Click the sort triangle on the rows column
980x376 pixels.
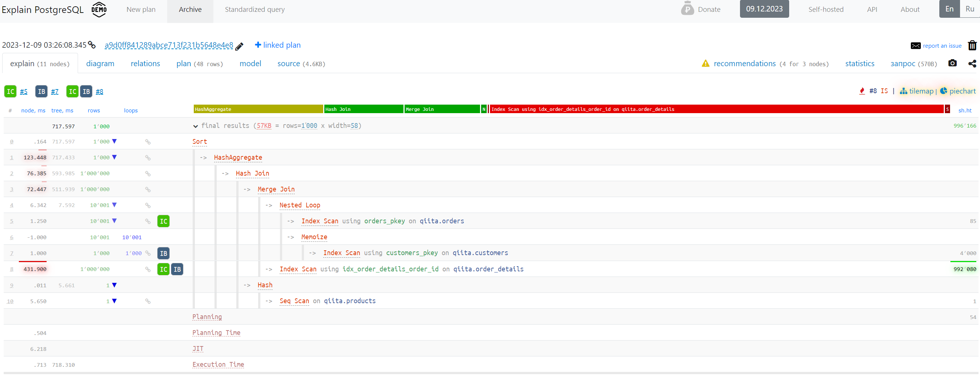pyautogui.click(x=114, y=141)
